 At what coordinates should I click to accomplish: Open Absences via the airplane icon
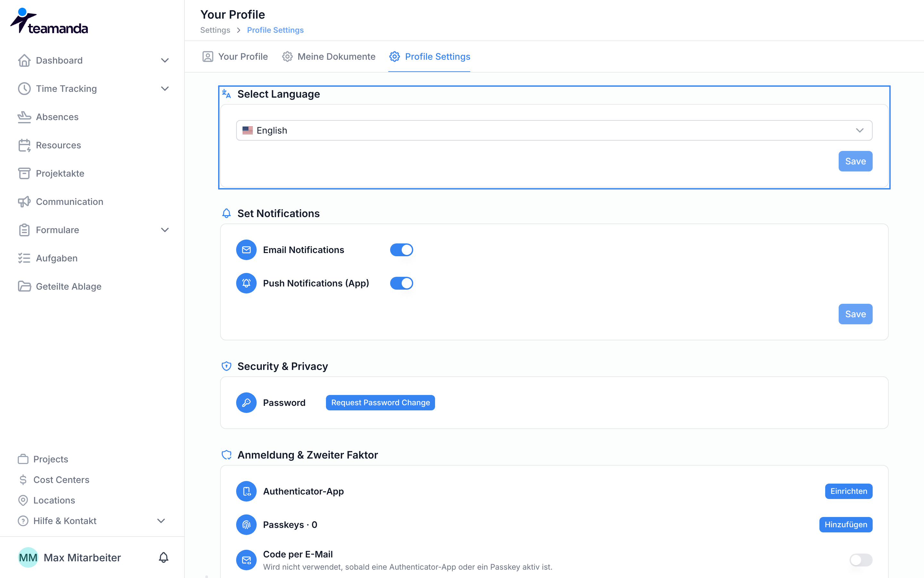point(24,117)
